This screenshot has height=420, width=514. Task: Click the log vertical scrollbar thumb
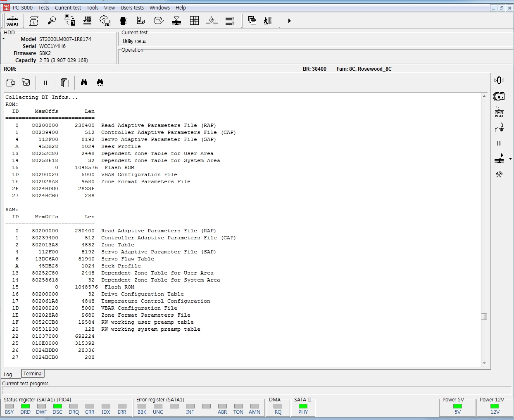click(484, 316)
